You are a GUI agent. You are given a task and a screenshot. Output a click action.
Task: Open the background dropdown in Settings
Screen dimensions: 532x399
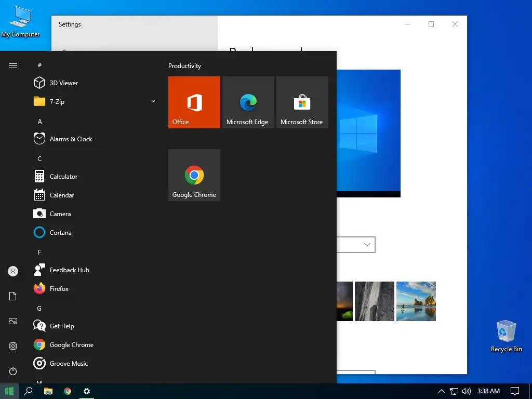[356, 245]
